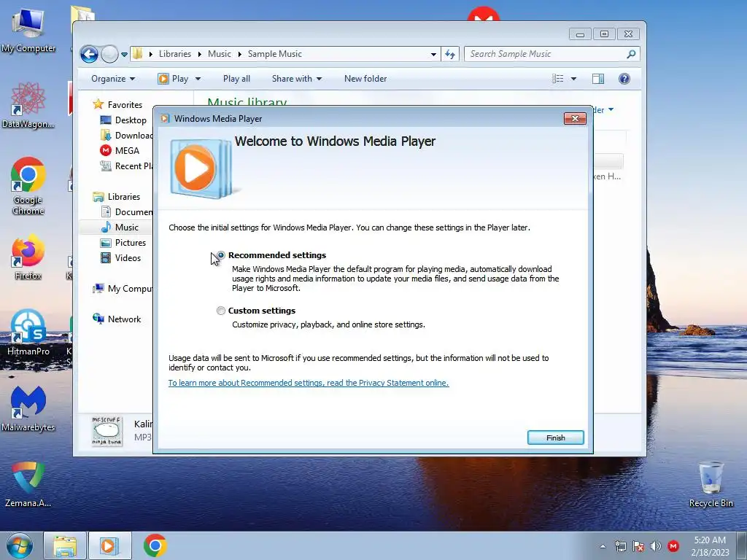
Task: Click the File Explorer taskbar icon
Action: click(65, 545)
